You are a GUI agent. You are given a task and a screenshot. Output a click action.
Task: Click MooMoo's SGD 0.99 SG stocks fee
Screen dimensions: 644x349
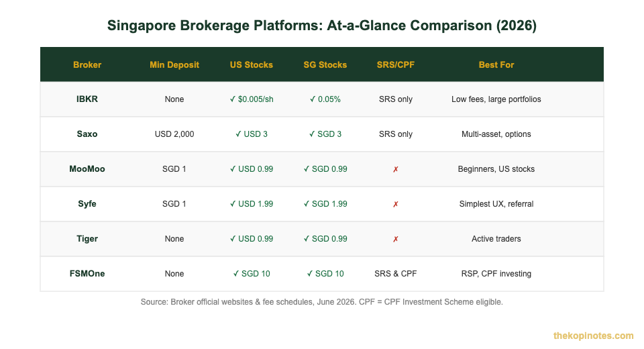click(x=325, y=169)
